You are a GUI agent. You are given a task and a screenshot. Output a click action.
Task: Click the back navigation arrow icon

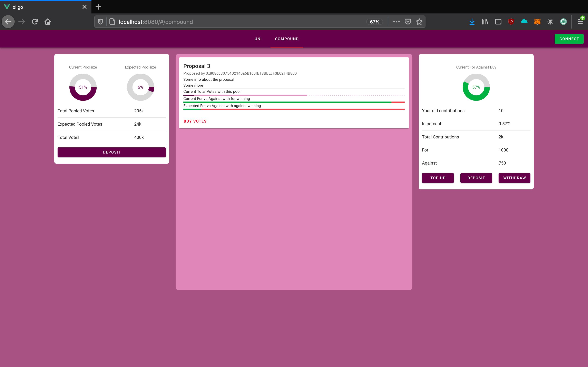tap(8, 22)
